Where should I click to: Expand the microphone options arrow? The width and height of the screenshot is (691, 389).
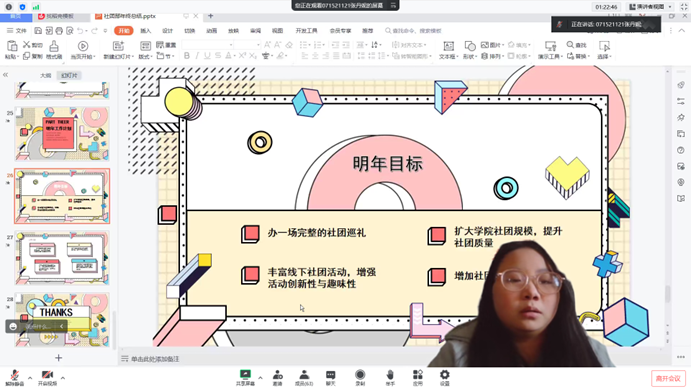tap(30, 378)
